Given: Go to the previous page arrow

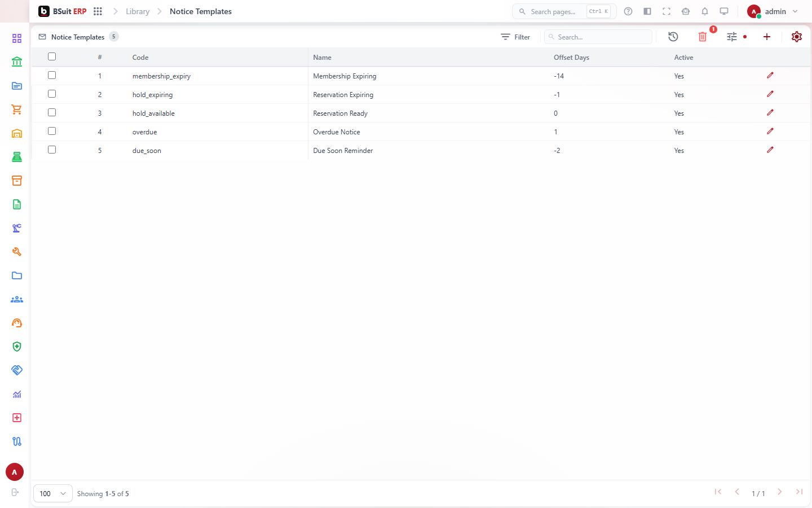Looking at the screenshot, I should pos(737,492).
